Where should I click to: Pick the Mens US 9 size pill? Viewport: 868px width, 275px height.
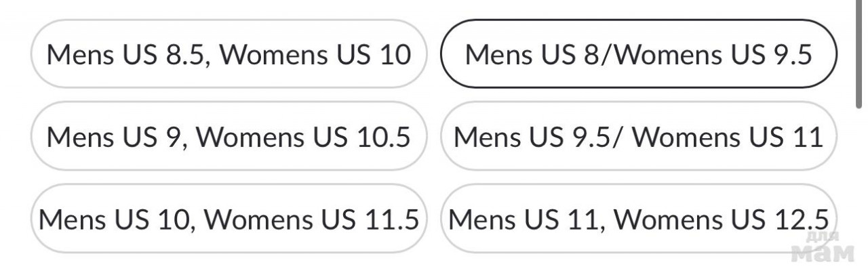pos(229,137)
